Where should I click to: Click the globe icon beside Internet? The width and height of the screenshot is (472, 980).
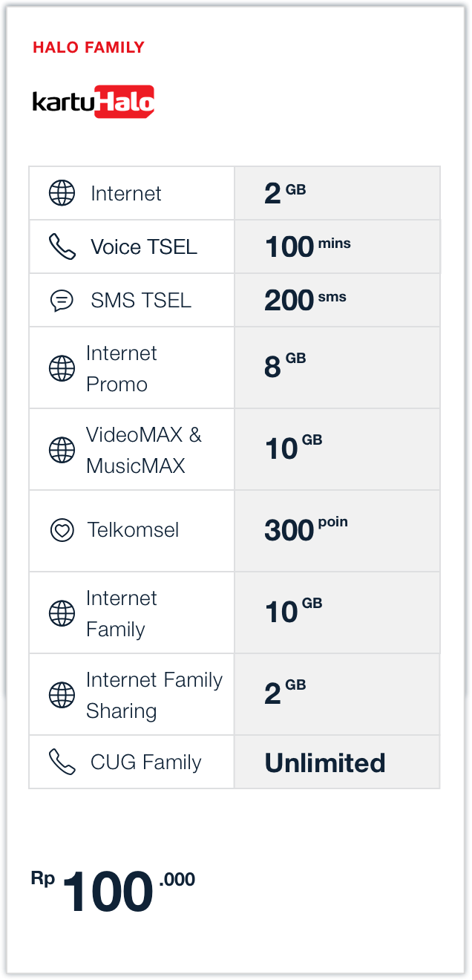click(x=62, y=194)
